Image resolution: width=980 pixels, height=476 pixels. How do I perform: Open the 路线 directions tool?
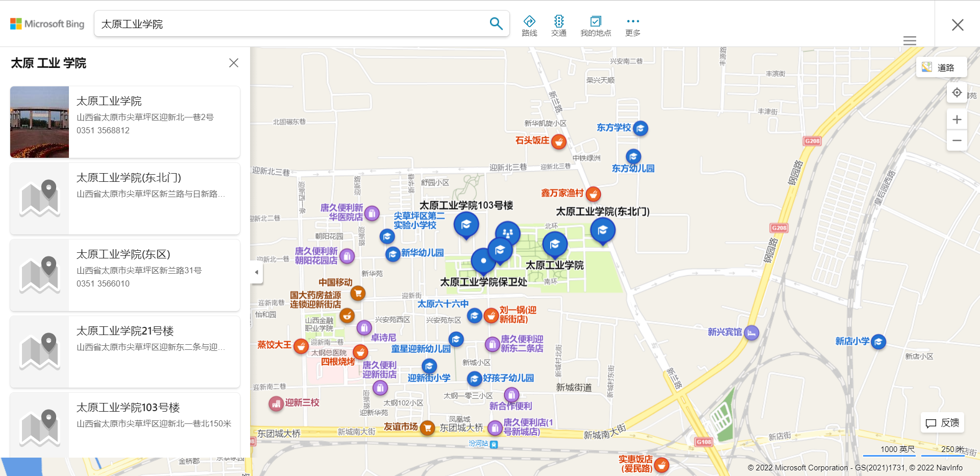[529, 26]
